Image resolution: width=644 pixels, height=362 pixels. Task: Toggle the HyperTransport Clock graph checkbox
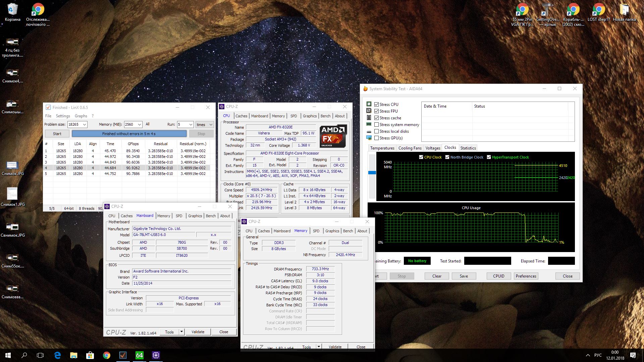(x=489, y=157)
